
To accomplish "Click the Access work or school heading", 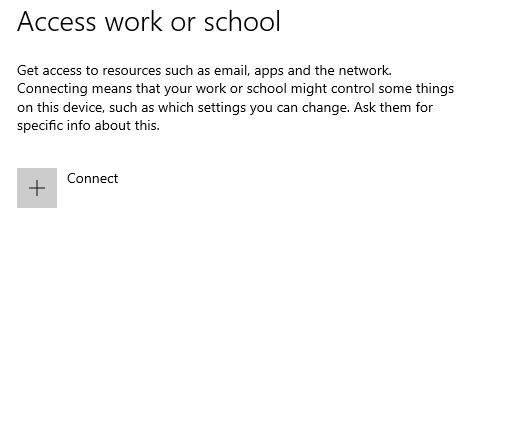I will [x=149, y=22].
